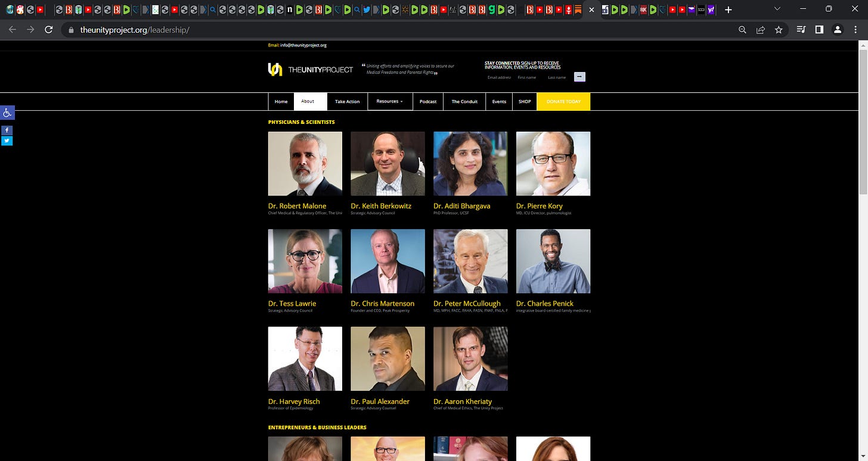This screenshot has width=868, height=461.
Task: Open the accessibility wheelchair icon
Action: [x=7, y=113]
